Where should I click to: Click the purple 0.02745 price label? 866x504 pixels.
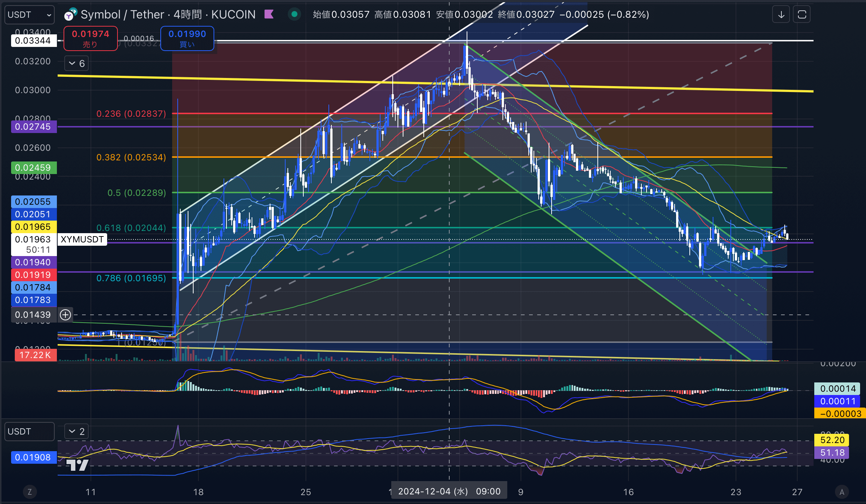tap(34, 127)
